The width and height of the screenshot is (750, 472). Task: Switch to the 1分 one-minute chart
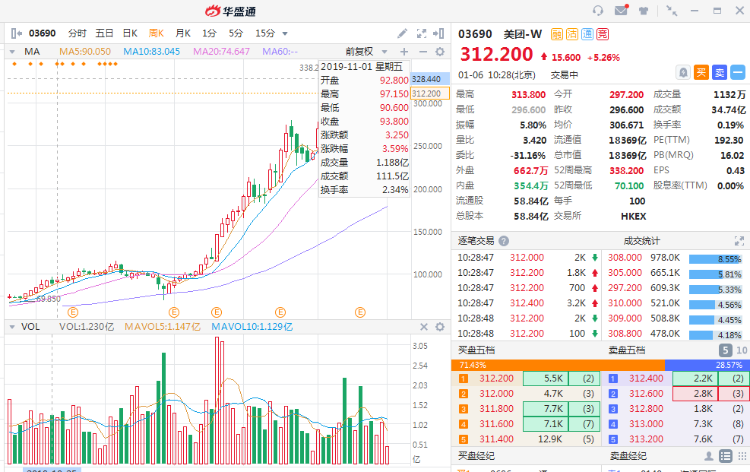pyautogui.click(x=209, y=33)
